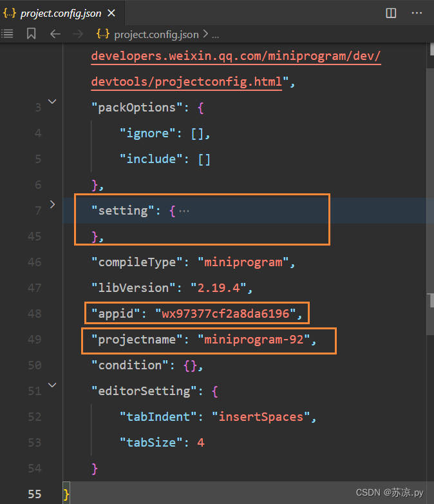Split the editor with the layout icon
Image resolution: width=434 pixels, height=504 pixels.
(391, 13)
